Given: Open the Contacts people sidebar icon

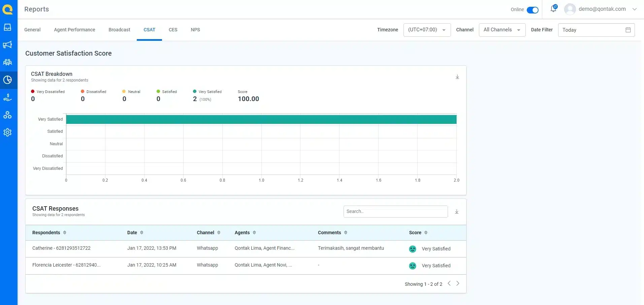Looking at the screenshot, I should pos(7,62).
